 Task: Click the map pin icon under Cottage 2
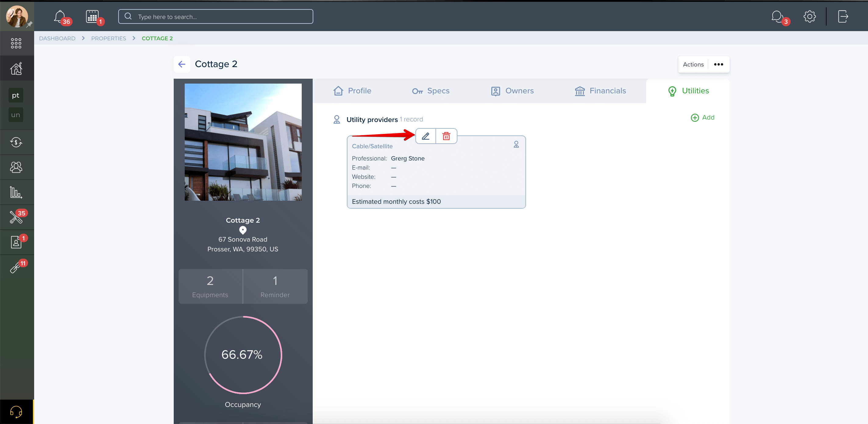(243, 230)
